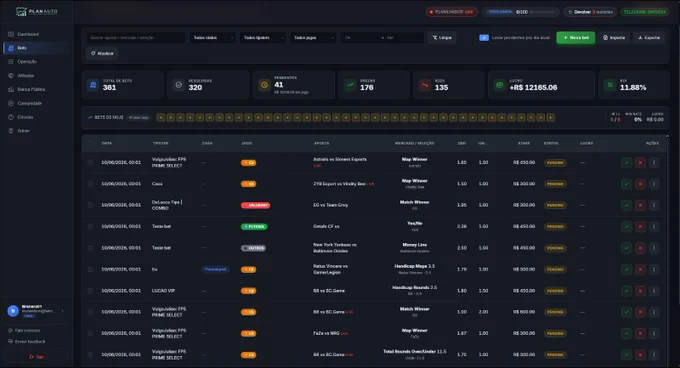This screenshot has width=680, height=368.
Task: Click the Reds trending-down icon
Action: coord(425,85)
